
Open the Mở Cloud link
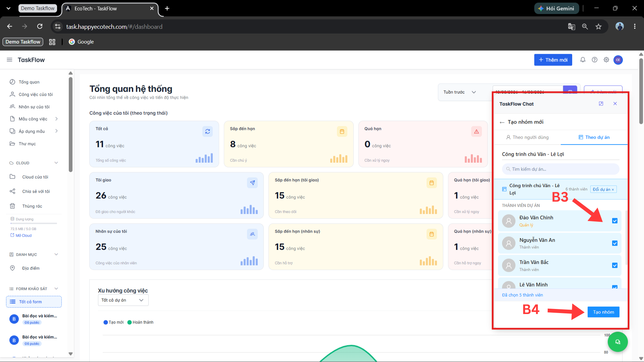21,236
